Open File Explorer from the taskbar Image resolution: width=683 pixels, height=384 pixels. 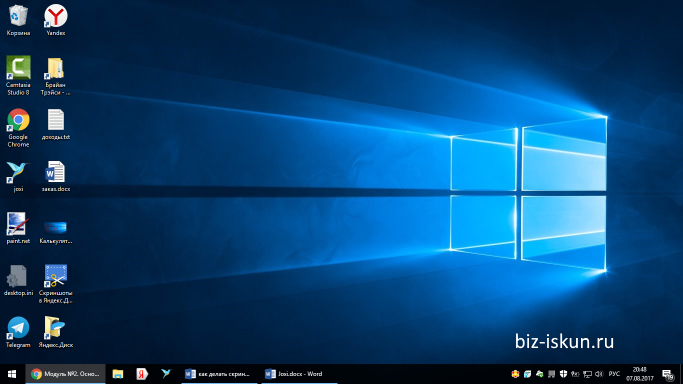pos(118,374)
